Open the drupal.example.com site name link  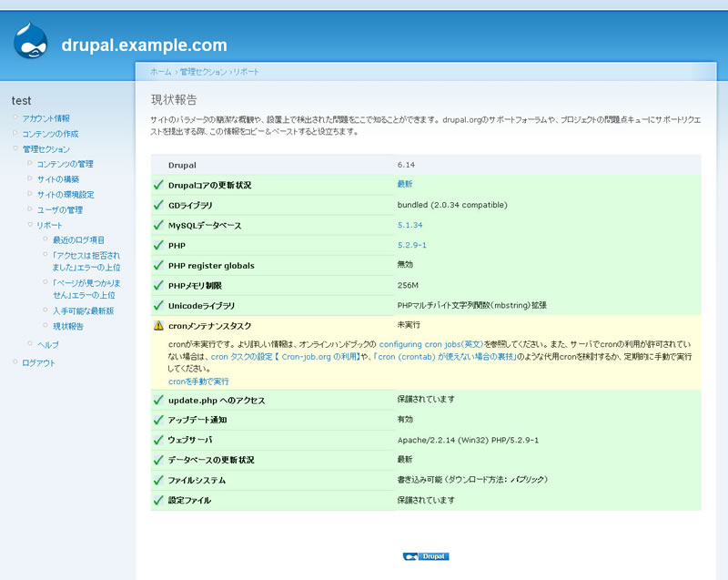(x=145, y=45)
